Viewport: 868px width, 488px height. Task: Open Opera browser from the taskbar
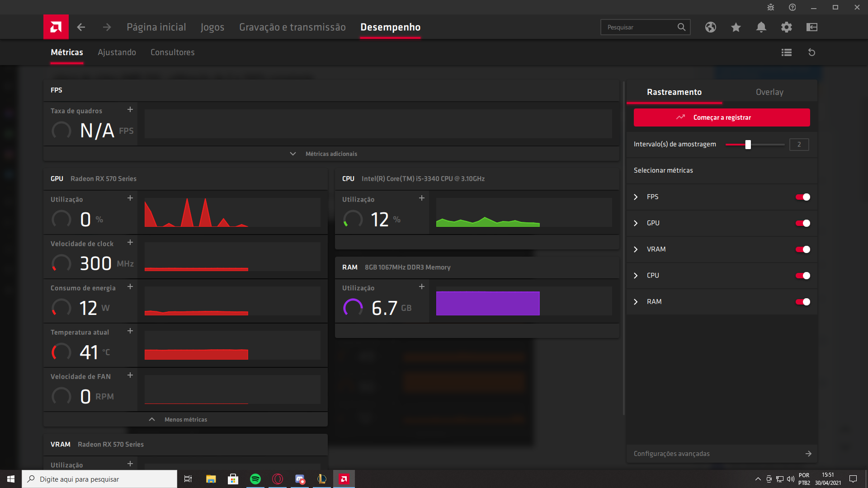278,479
